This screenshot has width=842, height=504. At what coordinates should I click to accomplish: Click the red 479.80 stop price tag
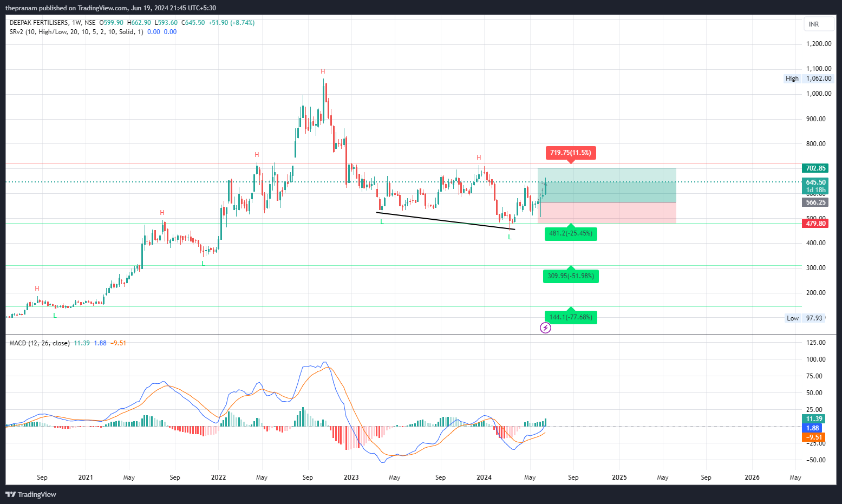coord(815,224)
